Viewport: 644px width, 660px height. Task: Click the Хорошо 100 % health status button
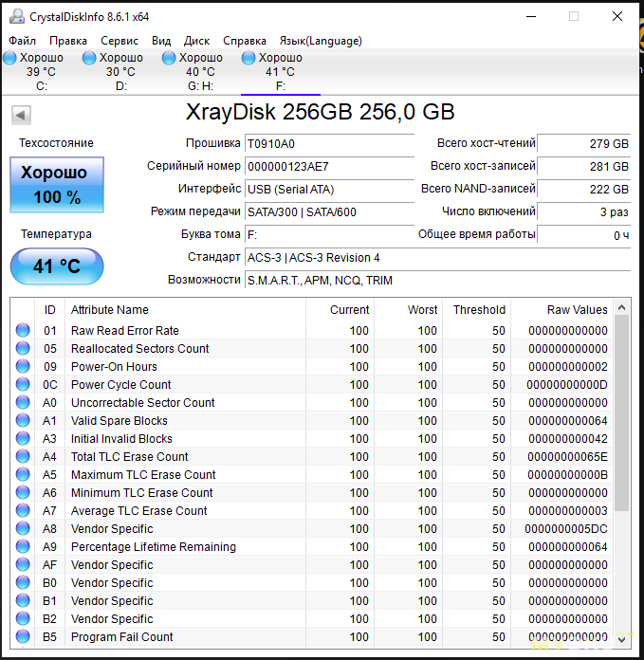pos(57,185)
